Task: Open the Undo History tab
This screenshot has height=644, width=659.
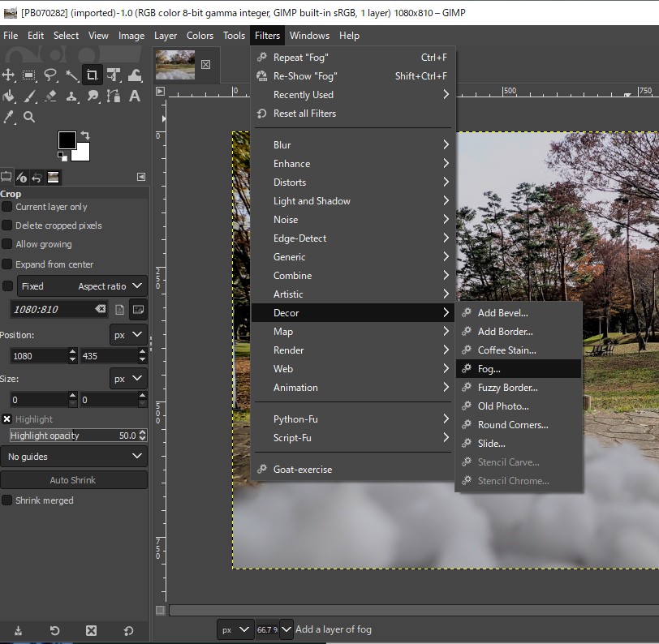Action: point(37,178)
